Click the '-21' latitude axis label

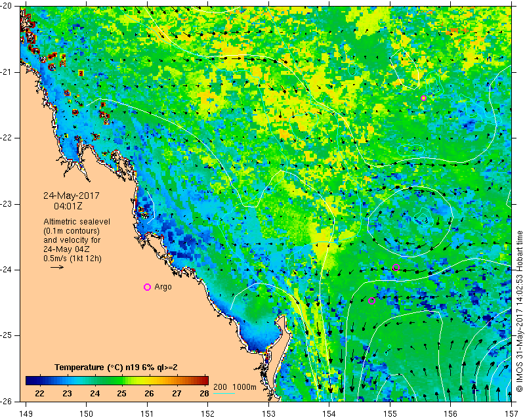point(7,72)
